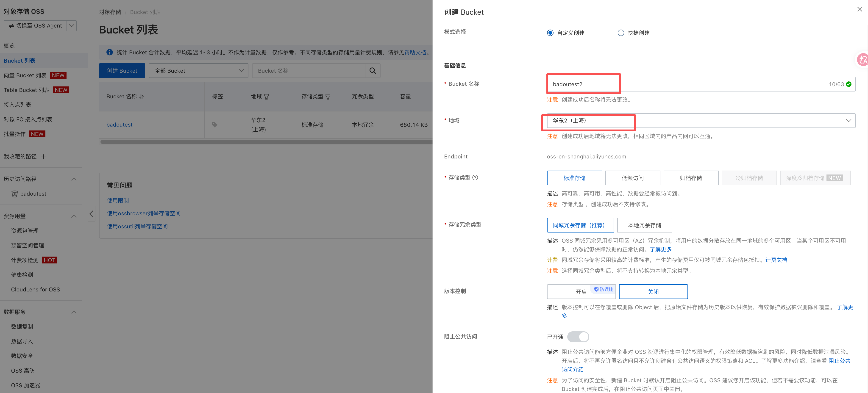Screen dimensions: 868x393
Task: Collapse the sidebar with the left arrow handle
Action: (91, 214)
